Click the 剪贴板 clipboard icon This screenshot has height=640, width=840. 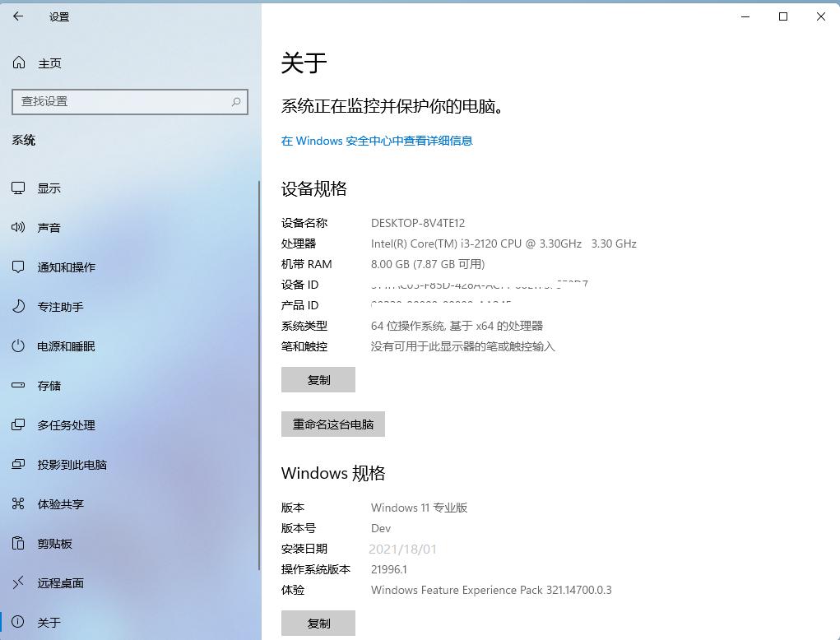[x=18, y=543]
